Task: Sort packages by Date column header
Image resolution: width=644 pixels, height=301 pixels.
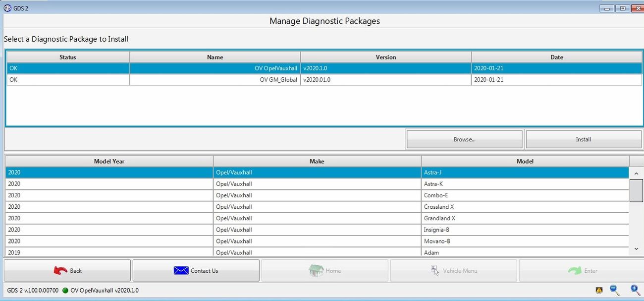Action: [x=557, y=57]
